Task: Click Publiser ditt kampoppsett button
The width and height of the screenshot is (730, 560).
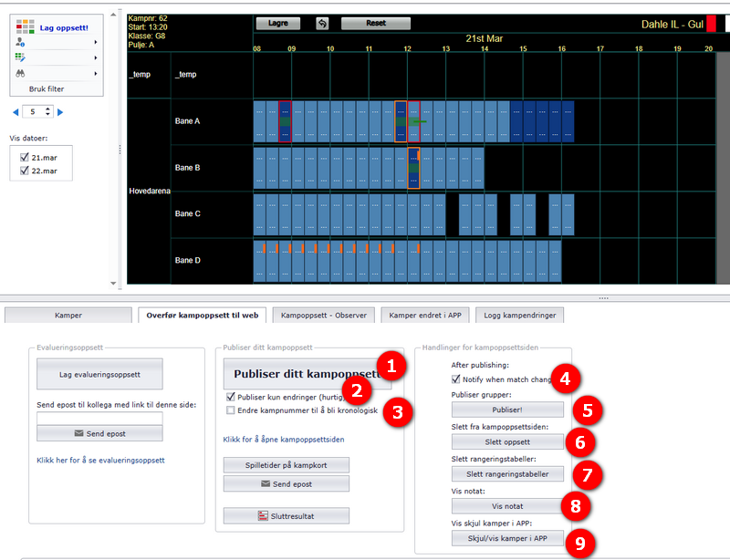Action: point(308,374)
